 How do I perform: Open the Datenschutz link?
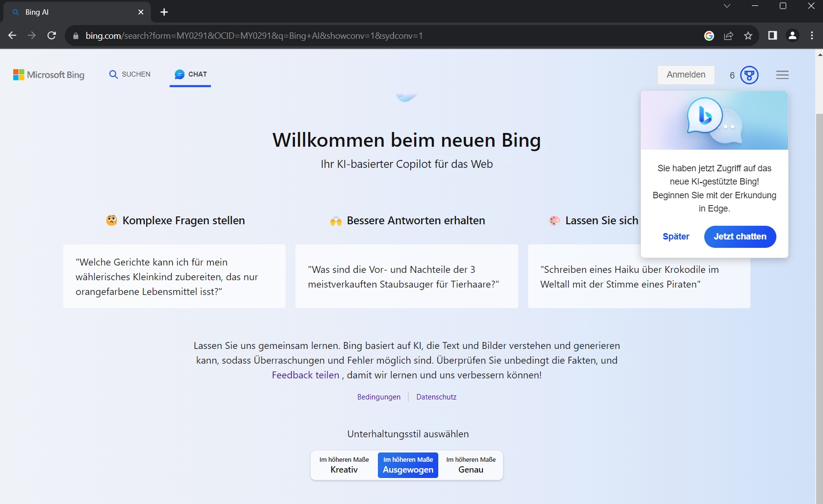click(436, 397)
